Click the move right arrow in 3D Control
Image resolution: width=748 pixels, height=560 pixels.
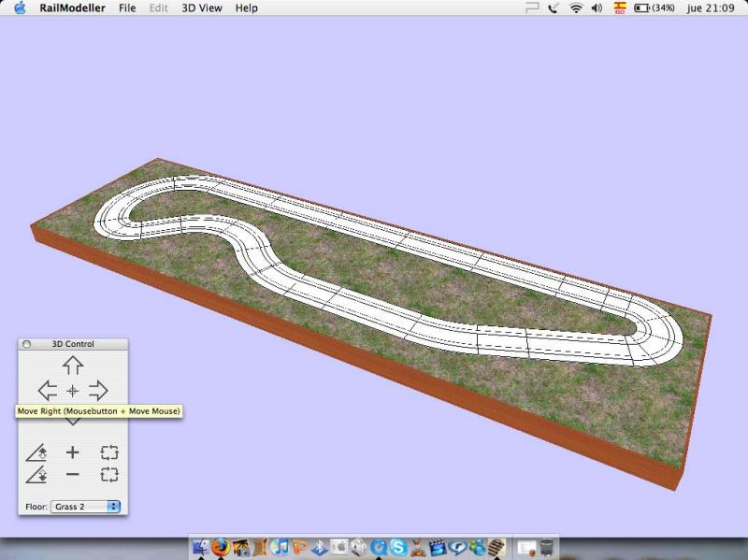point(98,390)
